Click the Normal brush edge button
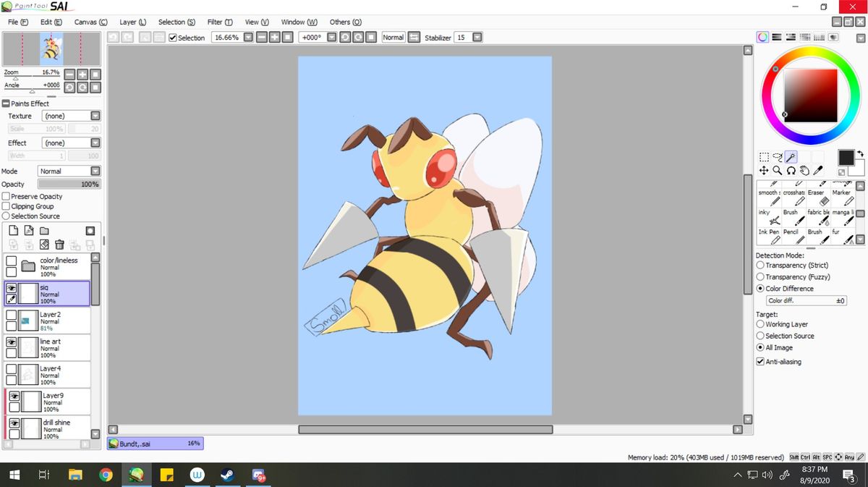Image resolution: width=868 pixels, height=487 pixels. coord(393,37)
